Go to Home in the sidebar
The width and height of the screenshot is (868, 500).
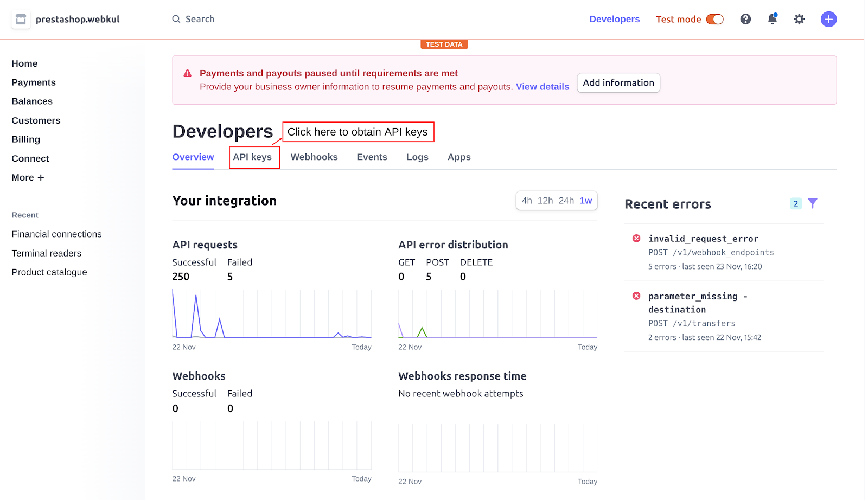click(24, 63)
